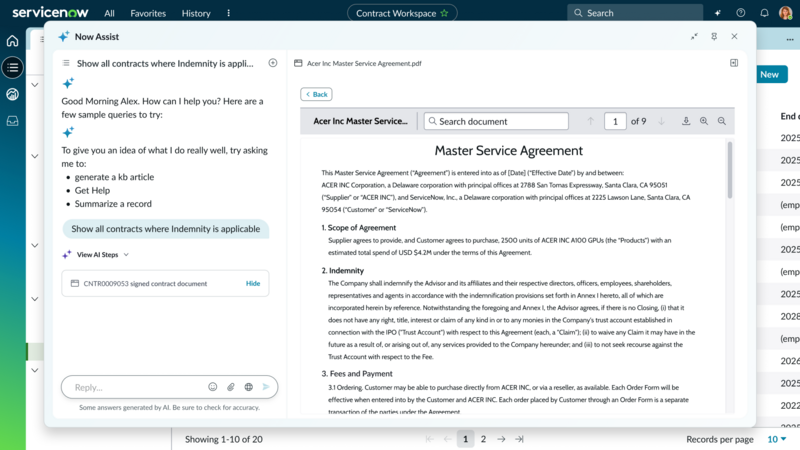Viewport: 800px width, 450px height.
Task: Open the analytics dashboard sidebar icon
Action: (x=12, y=94)
